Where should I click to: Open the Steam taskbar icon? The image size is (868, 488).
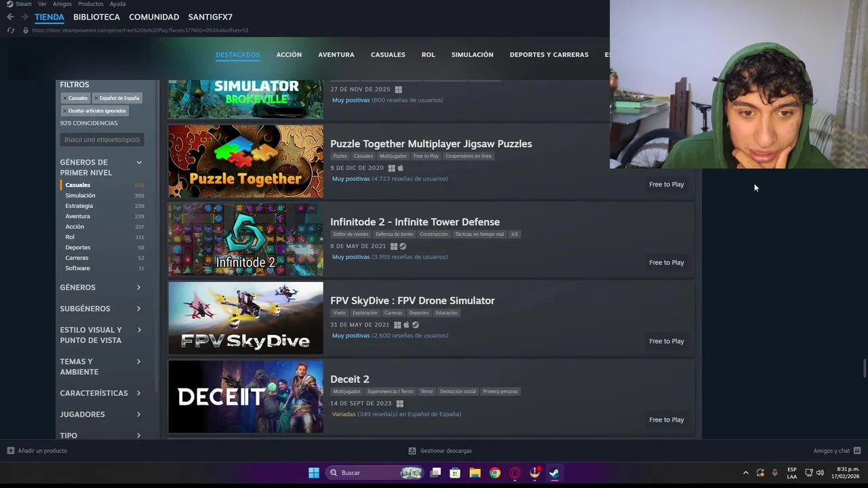pos(554,472)
